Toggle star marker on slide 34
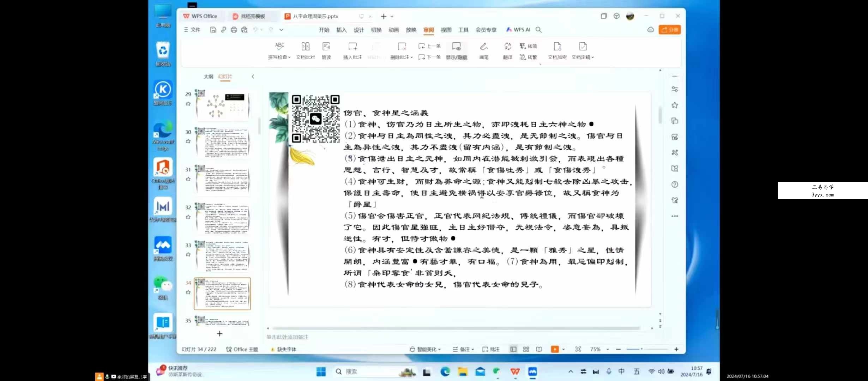Image resolution: width=868 pixels, height=381 pixels. (188, 292)
